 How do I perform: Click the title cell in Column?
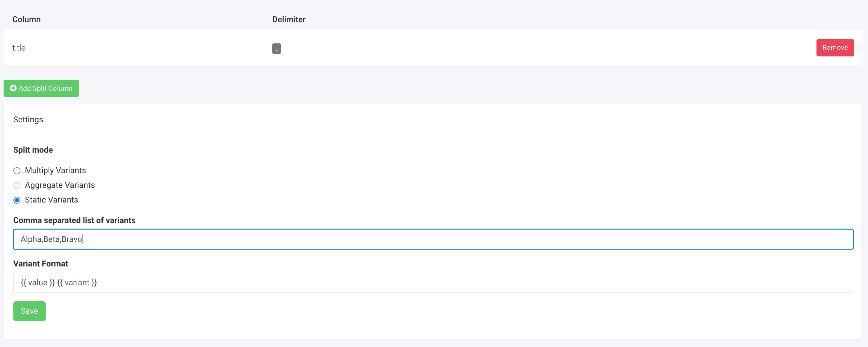click(19, 48)
